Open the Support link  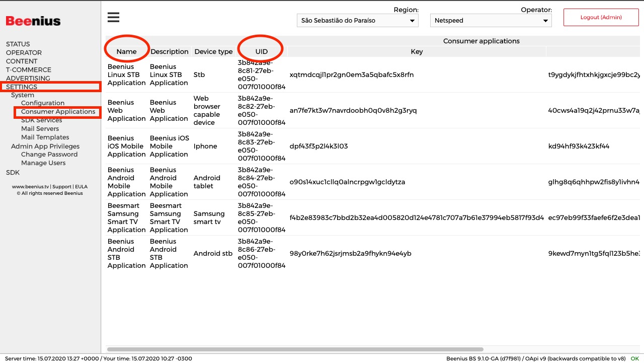[62, 187]
